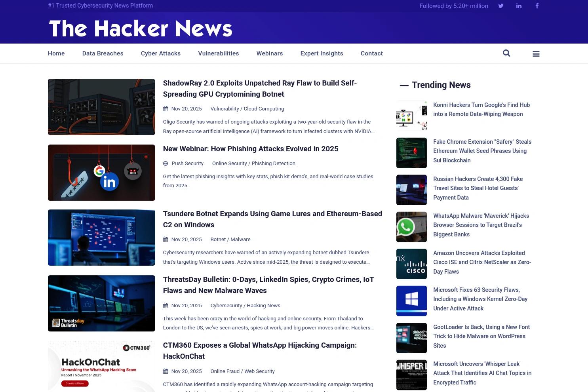Read the Tsundere Botnet article
Image resolution: width=588 pixels, height=392 pixels.
272,219
